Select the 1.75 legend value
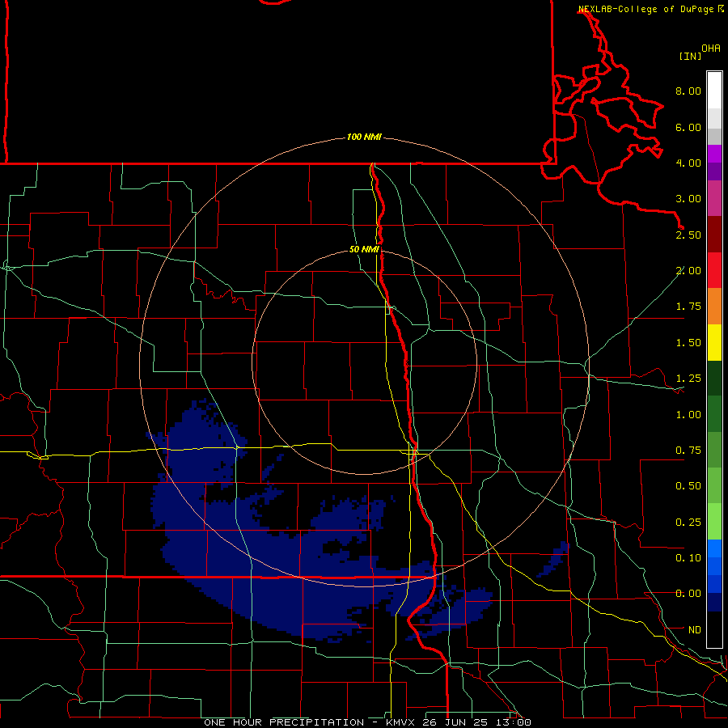Image resolution: width=728 pixels, height=728 pixels. (688, 307)
